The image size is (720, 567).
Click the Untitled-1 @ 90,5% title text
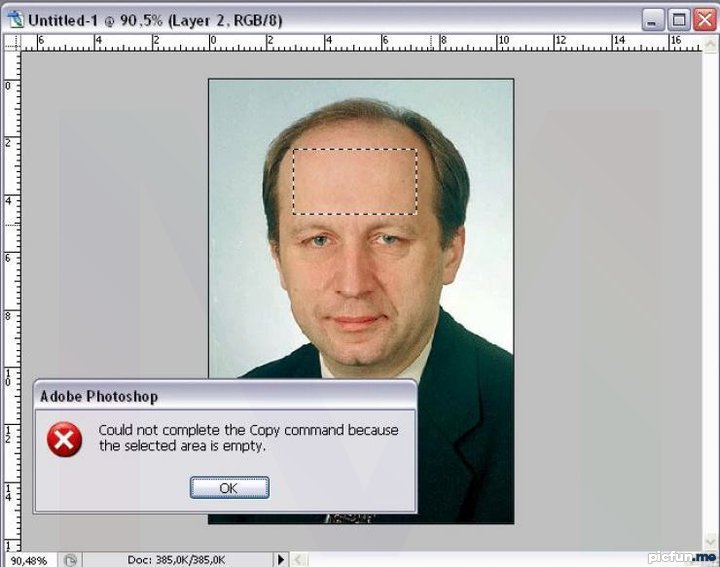pyautogui.click(x=155, y=21)
